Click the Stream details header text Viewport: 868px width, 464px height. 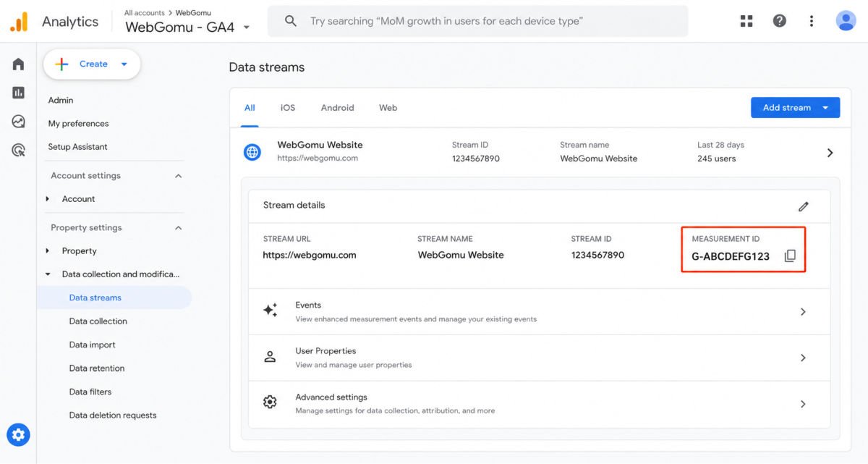[x=294, y=205]
